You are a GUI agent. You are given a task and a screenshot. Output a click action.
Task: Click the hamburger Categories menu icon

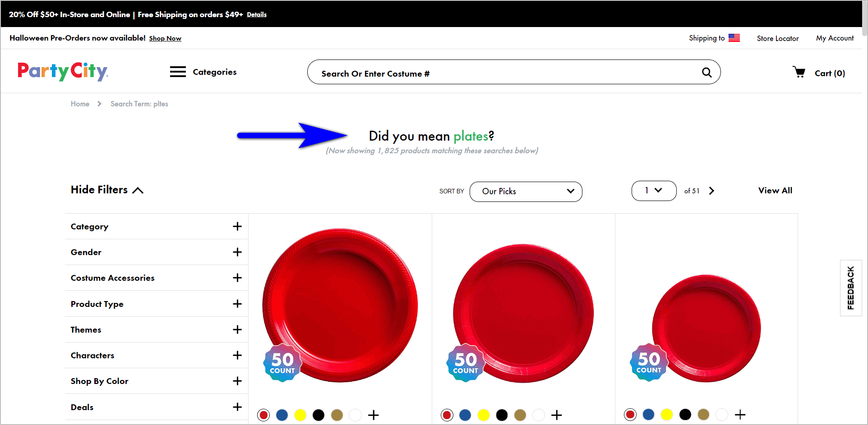177,71
